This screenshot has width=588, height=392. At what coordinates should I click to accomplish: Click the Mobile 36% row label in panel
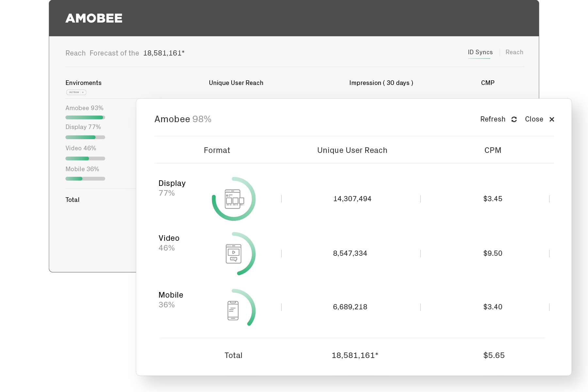pos(171,300)
